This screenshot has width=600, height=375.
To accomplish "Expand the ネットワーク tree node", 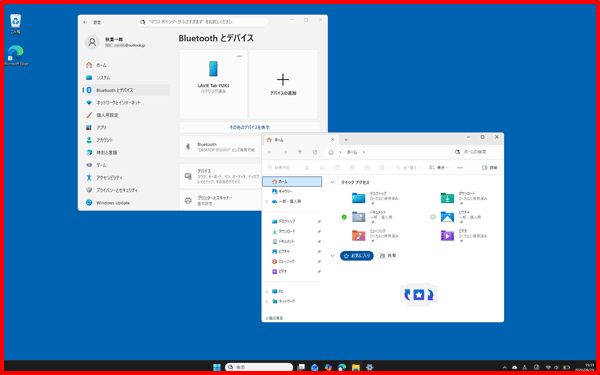I will click(267, 302).
